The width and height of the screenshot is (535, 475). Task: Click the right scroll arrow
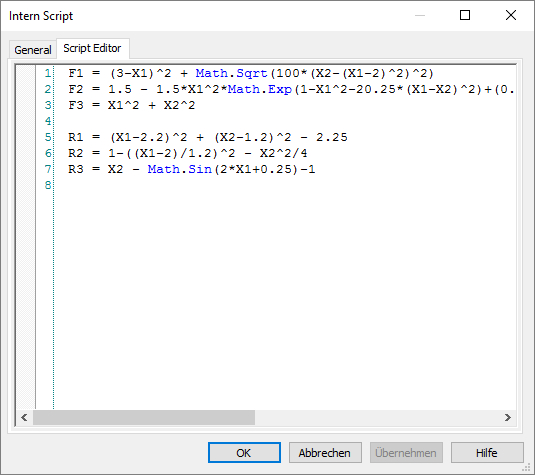click(508, 417)
